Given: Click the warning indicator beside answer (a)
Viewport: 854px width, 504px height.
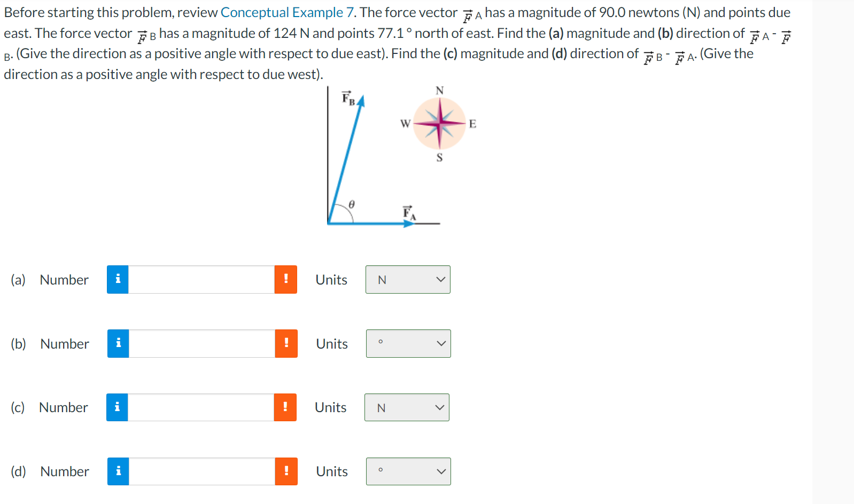Looking at the screenshot, I should tap(286, 279).
